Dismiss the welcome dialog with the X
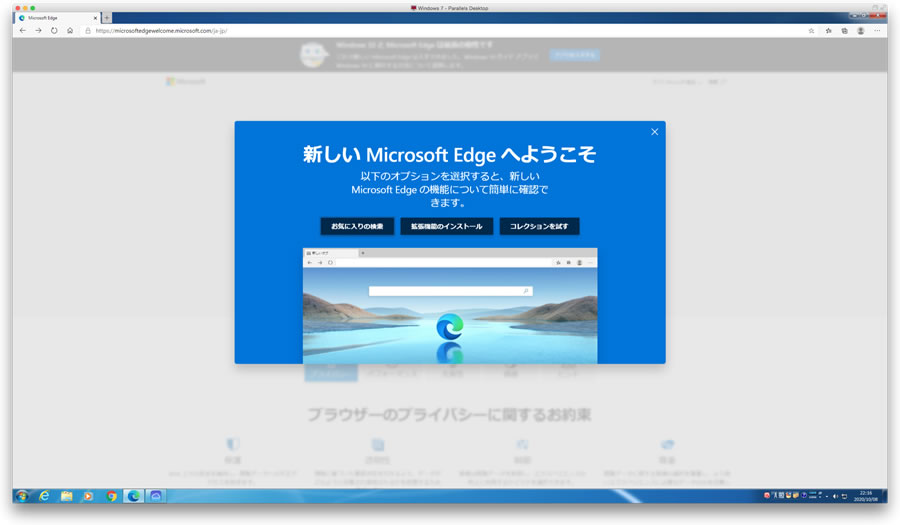This screenshot has width=900, height=525. pyautogui.click(x=654, y=132)
